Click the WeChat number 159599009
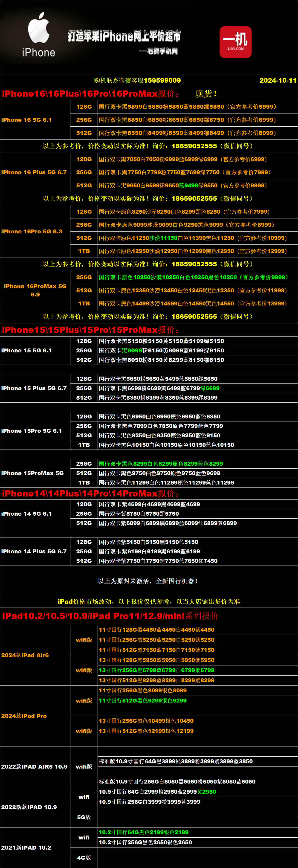This screenshot has width=298, height=868. coord(162,81)
